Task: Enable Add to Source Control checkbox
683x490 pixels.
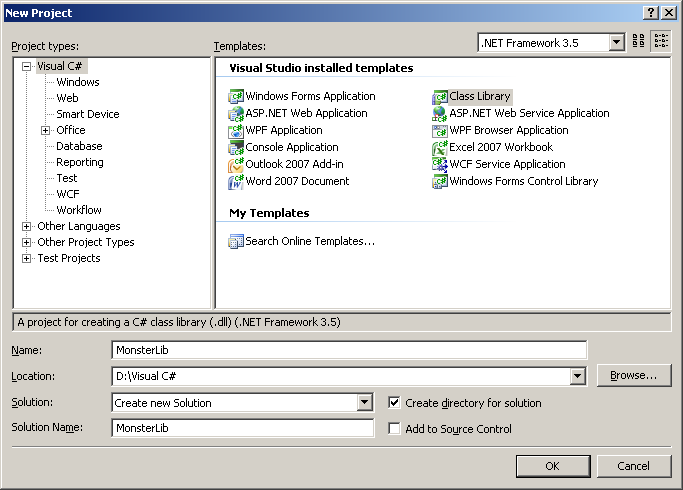Action: coord(394,429)
